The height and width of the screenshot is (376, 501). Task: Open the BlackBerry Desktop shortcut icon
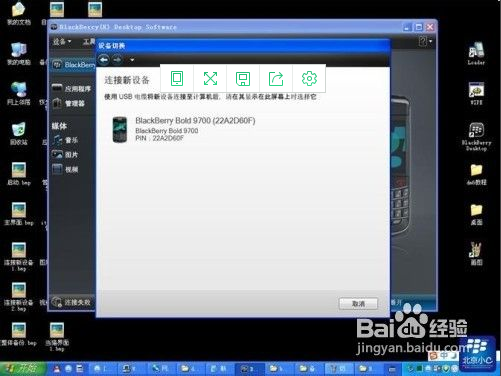(x=476, y=137)
